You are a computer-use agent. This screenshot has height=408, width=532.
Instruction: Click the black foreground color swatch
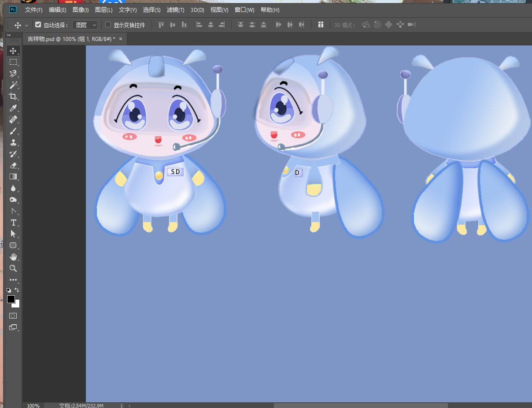click(11, 299)
